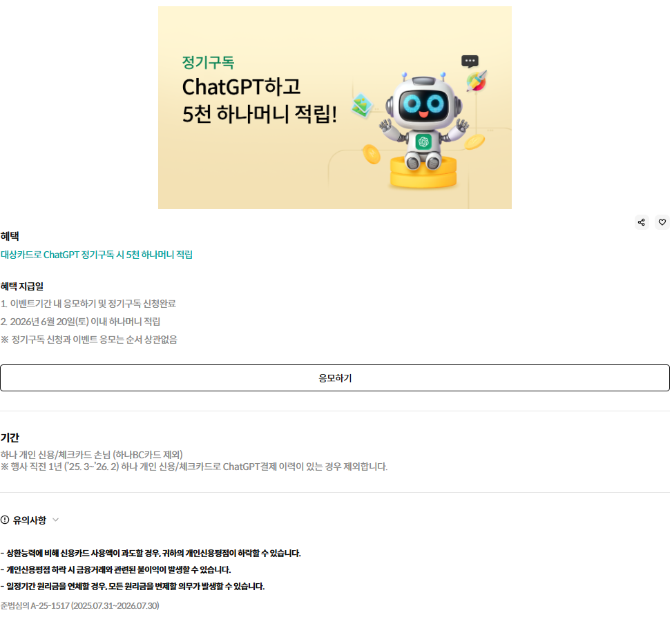Click the gold coin stack under the robot

point(423,173)
